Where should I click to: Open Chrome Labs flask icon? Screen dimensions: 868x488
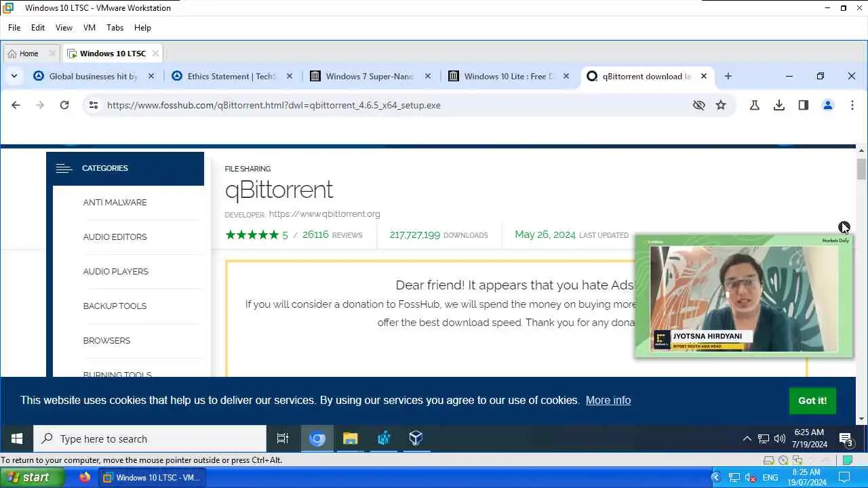tap(755, 105)
